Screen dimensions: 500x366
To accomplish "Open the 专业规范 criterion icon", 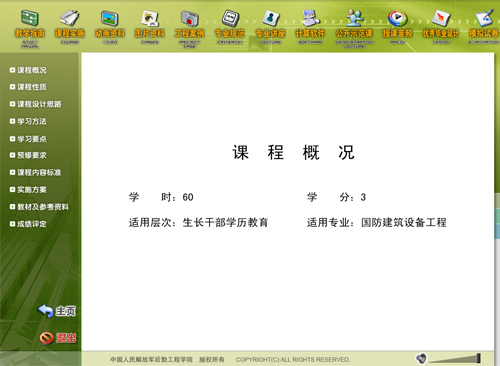I will point(230,27).
